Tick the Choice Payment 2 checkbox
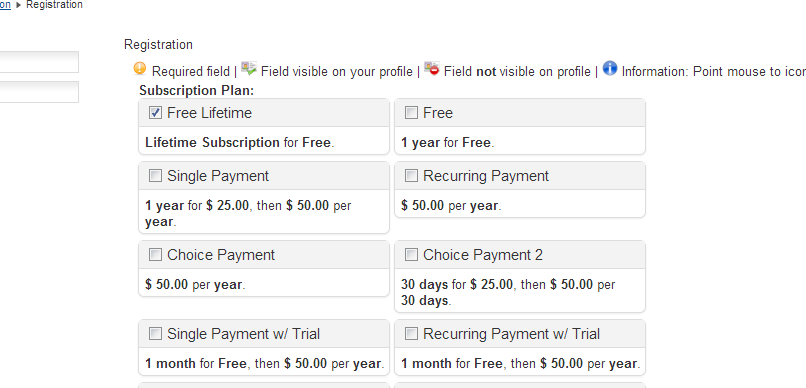Screen dimensions: 806x388 (411, 254)
